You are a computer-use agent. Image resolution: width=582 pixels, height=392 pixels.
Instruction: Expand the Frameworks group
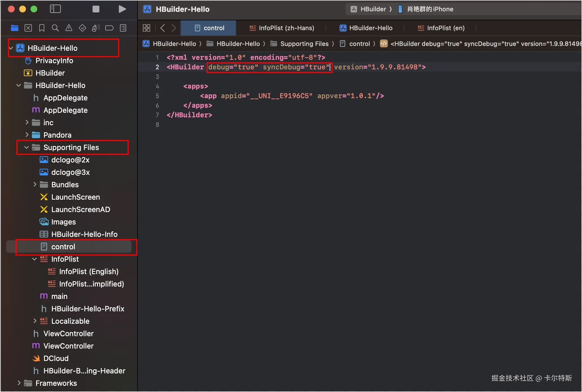[x=19, y=383]
